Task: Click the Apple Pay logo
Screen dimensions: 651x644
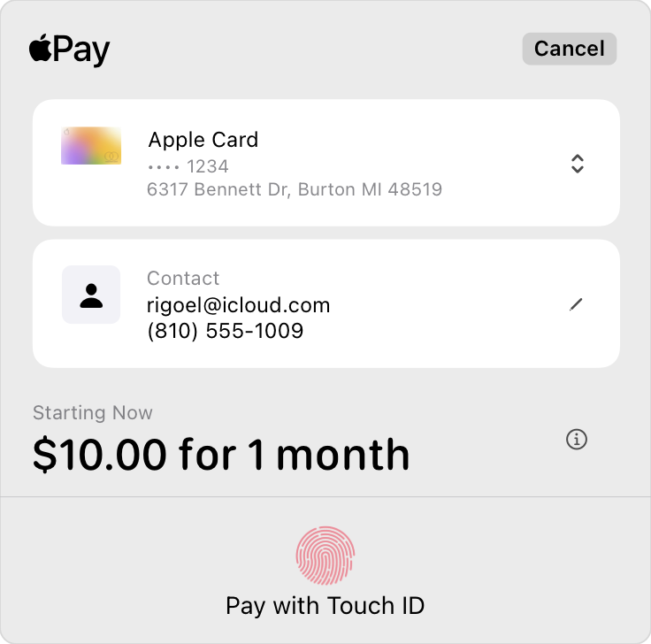Action: click(69, 50)
